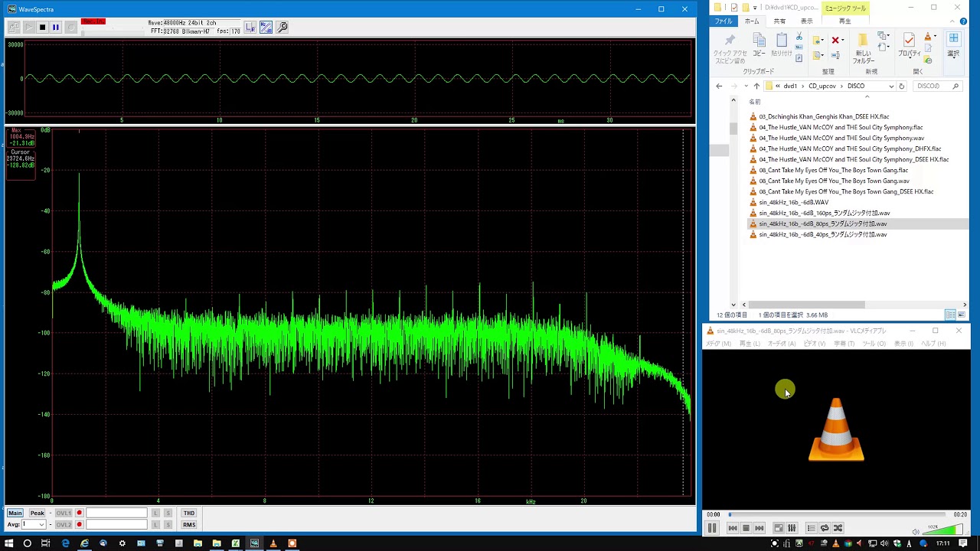Open file icon in WaveSpectra toolbar
Screen dimensions: 980x551
[x=14, y=27]
